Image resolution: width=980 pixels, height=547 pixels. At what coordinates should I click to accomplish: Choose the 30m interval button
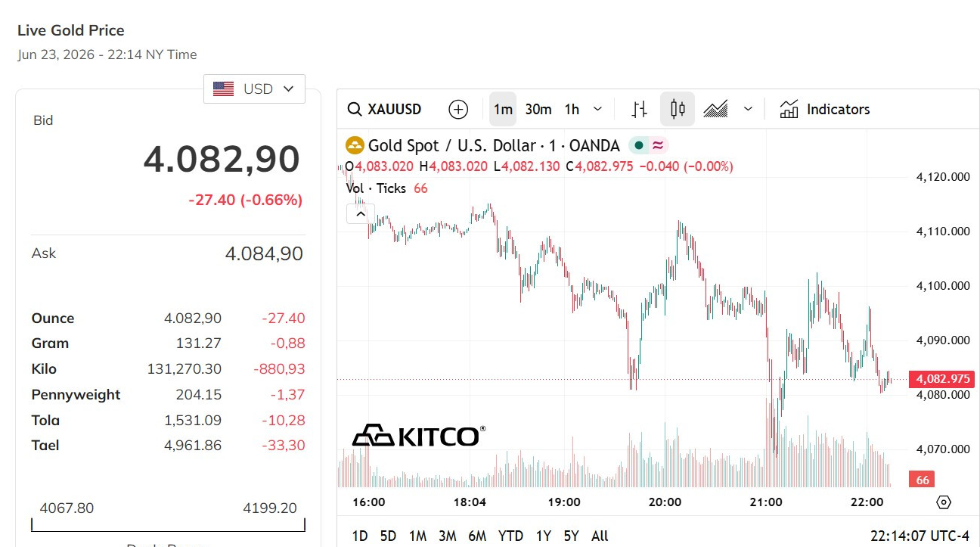pyautogui.click(x=538, y=110)
